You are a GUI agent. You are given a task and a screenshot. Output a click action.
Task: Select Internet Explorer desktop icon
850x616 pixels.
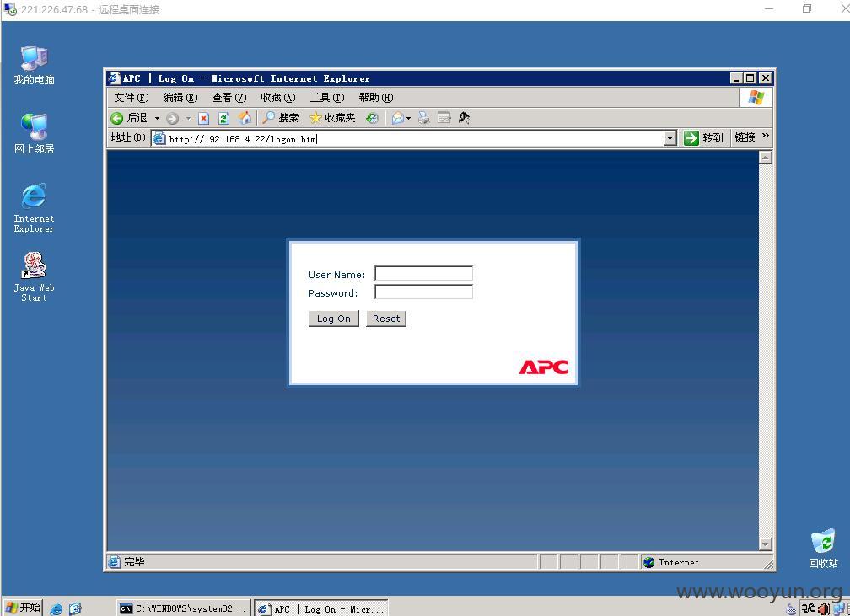pos(34,208)
